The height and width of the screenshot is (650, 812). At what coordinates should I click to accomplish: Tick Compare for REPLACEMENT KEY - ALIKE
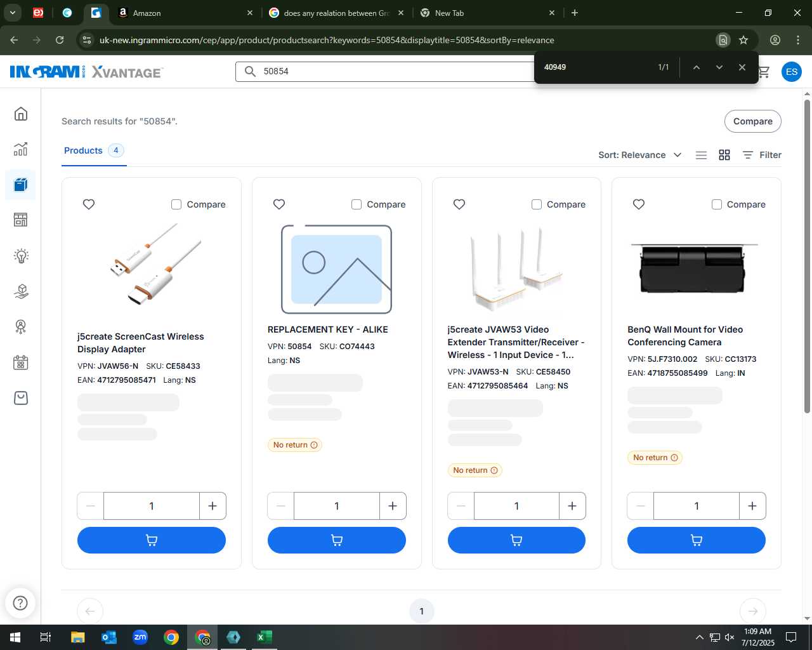point(357,204)
